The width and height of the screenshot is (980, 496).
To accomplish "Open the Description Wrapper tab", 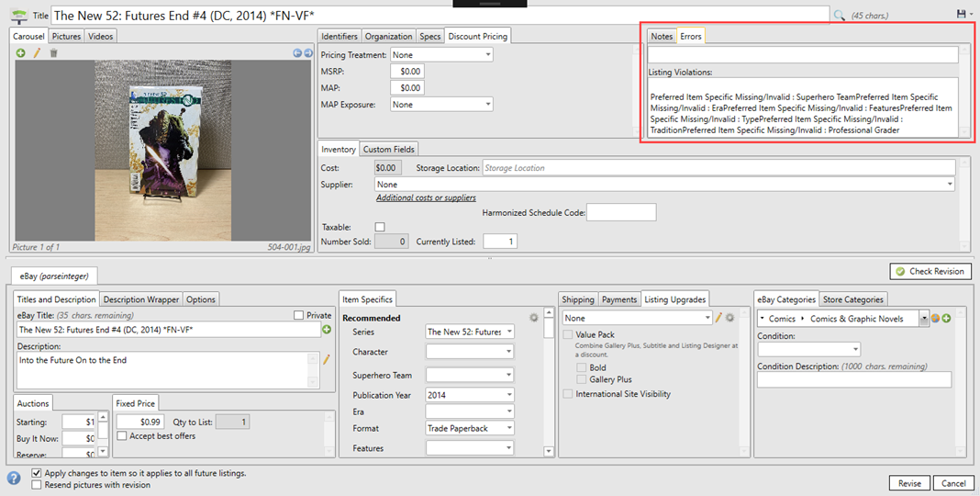I will (140, 299).
